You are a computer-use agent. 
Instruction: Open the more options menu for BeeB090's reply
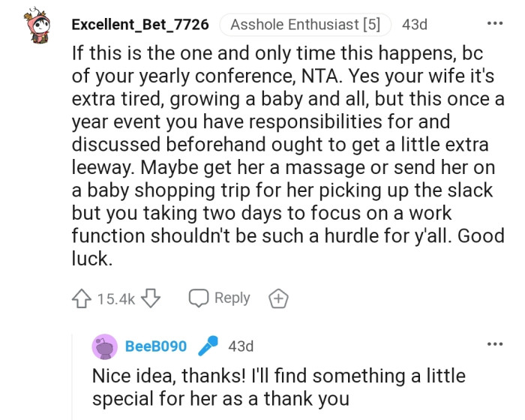pyautogui.click(x=495, y=344)
